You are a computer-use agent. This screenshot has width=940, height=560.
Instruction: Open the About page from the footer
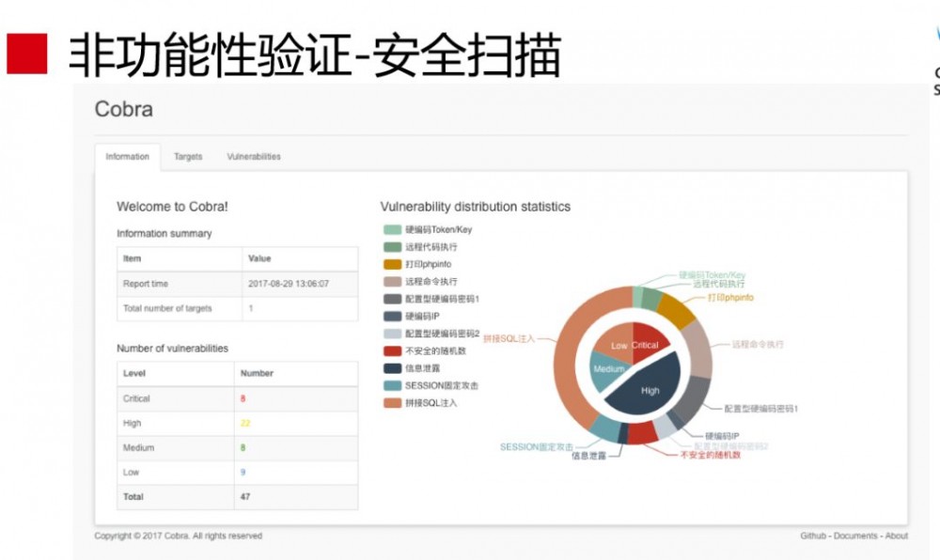[x=897, y=536]
